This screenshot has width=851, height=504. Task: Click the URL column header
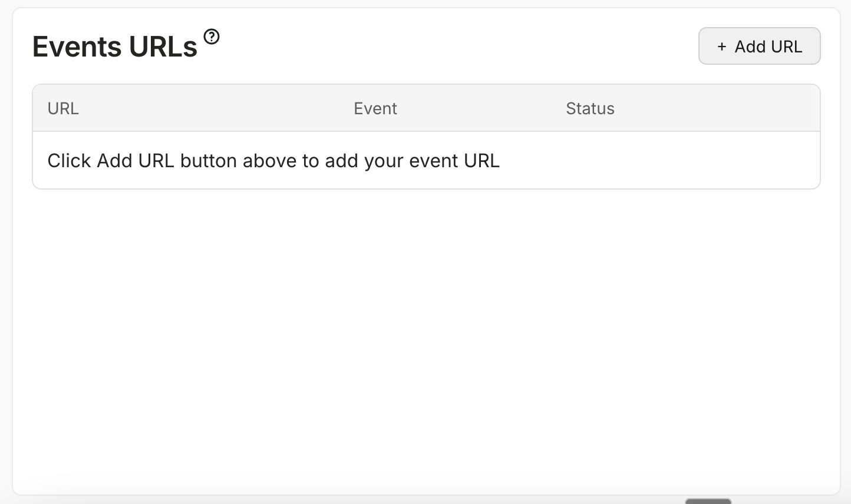[63, 108]
